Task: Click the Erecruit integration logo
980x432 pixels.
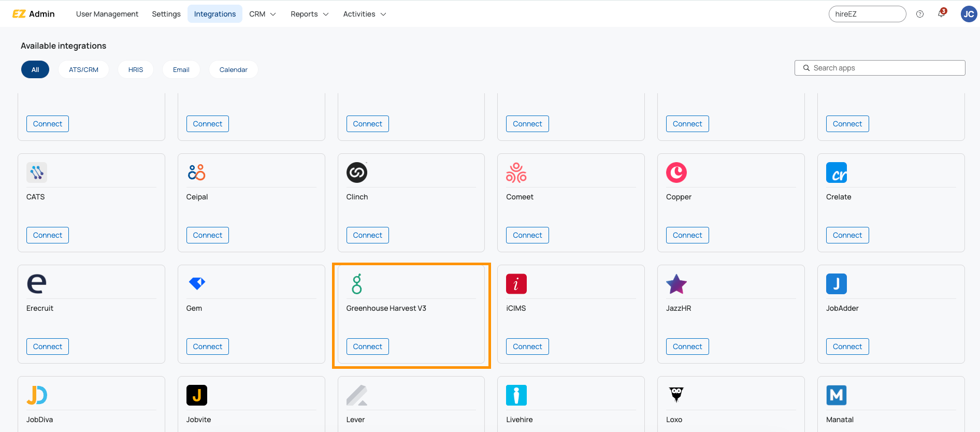Action: pyautogui.click(x=37, y=284)
